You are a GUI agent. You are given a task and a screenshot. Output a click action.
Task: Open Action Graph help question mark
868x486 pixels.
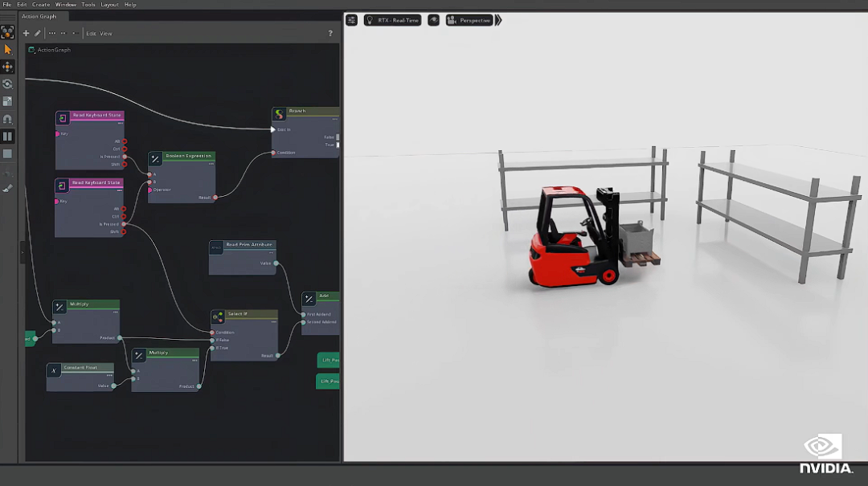(330, 33)
